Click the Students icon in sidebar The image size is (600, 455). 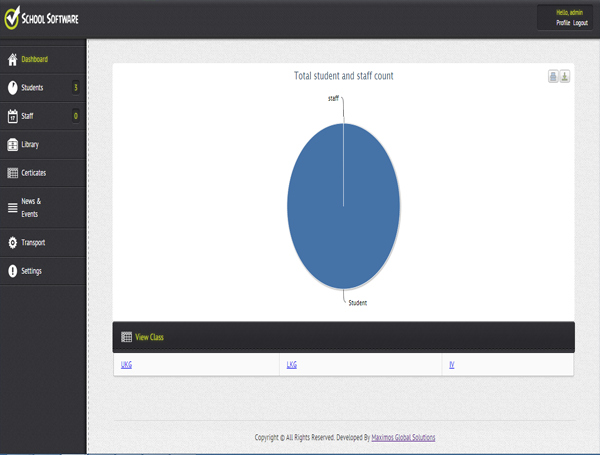pyautogui.click(x=12, y=88)
